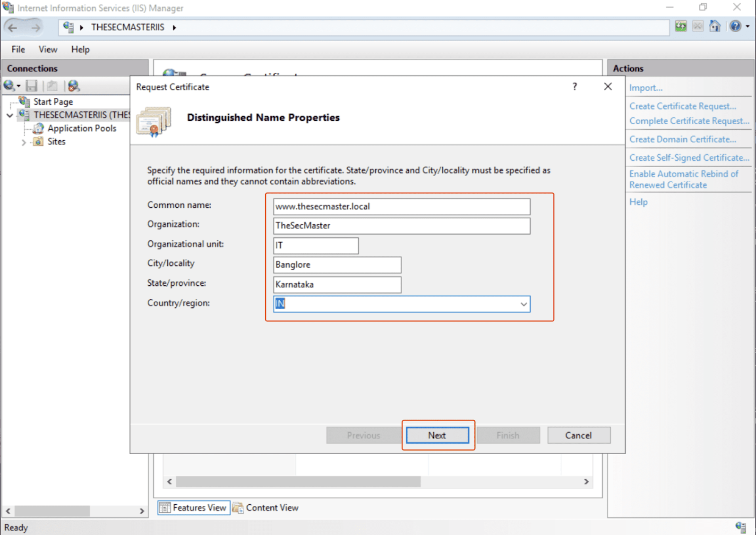Click the delete connection icon
Screen dimensions: 756x535
pos(74,85)
